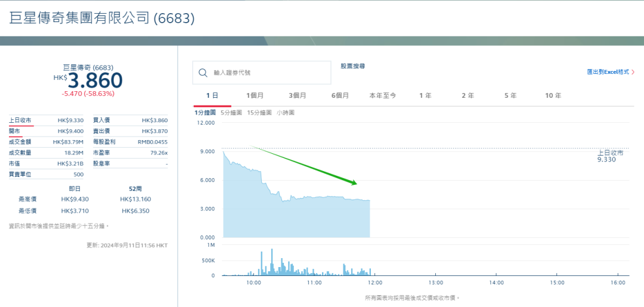
Task: Click the 上日收市 label in the quote table
Action: (x=20, y=120)
